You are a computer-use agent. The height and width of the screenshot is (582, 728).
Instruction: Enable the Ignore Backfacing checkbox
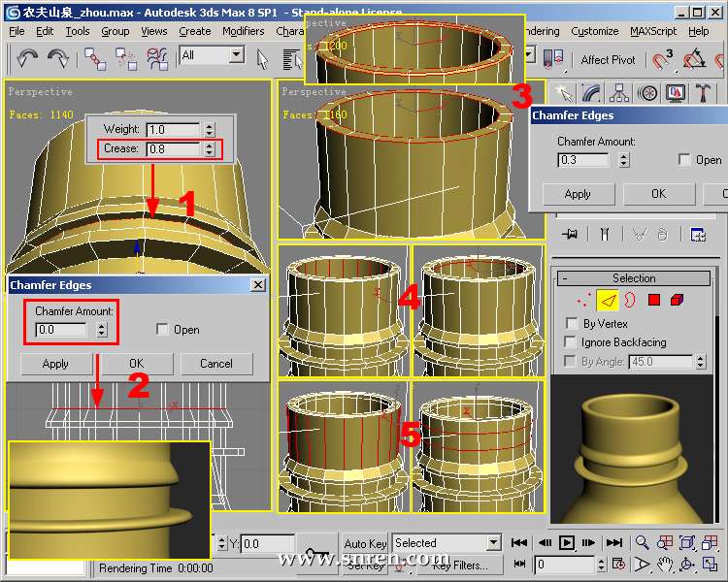570,341
